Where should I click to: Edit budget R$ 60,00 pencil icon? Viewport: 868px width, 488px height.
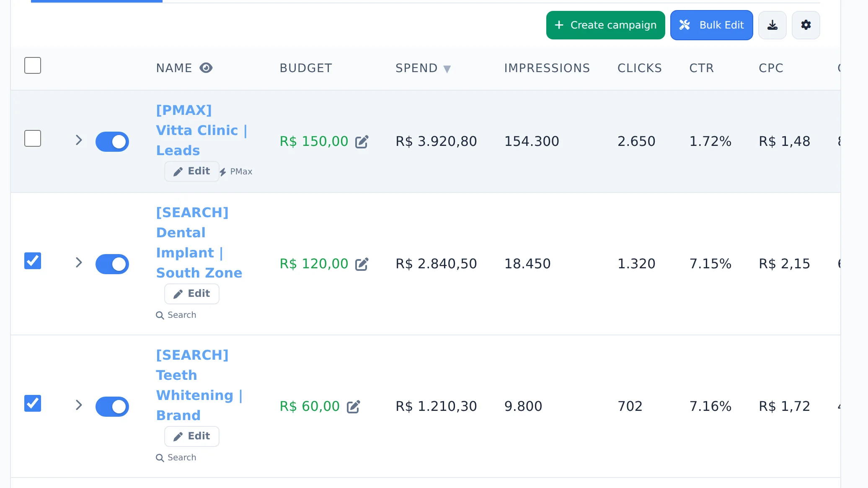click(x=353, y=407)
